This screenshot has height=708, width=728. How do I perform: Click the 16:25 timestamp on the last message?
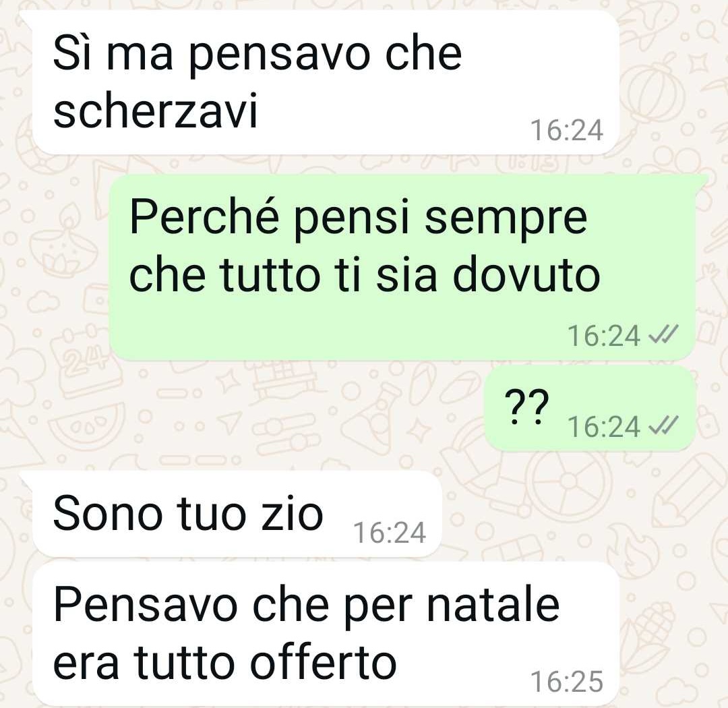(x=567, y=682)
